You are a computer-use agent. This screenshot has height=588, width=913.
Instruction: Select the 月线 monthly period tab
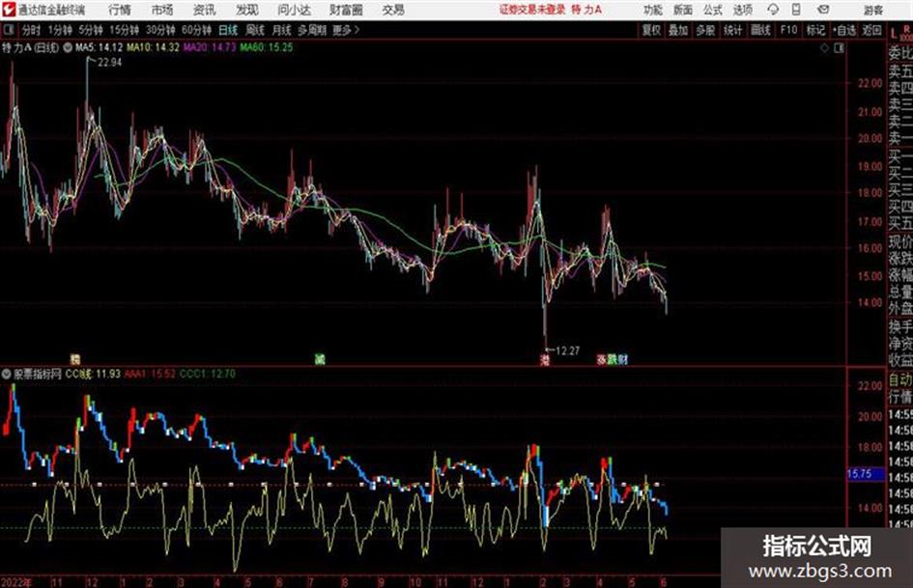282,30
